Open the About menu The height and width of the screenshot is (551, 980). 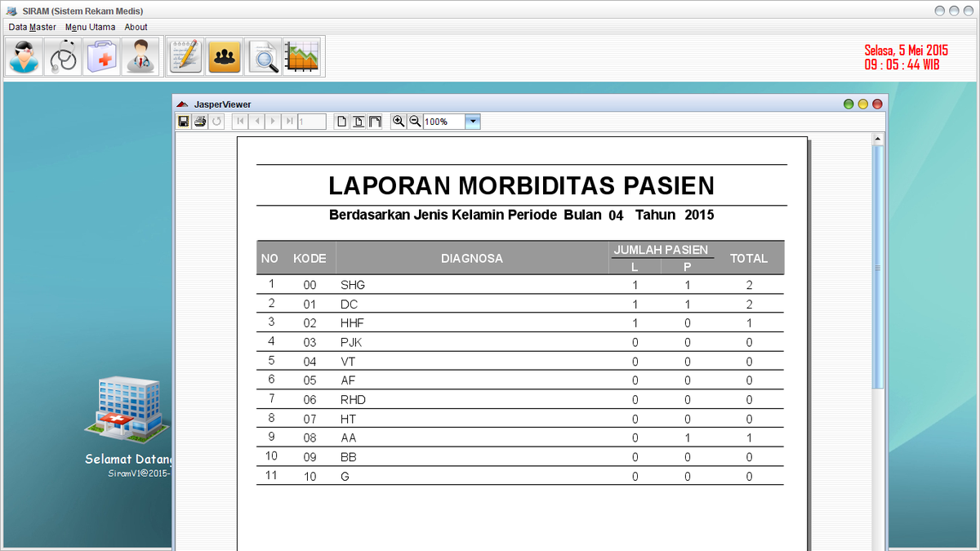(136, 27)
